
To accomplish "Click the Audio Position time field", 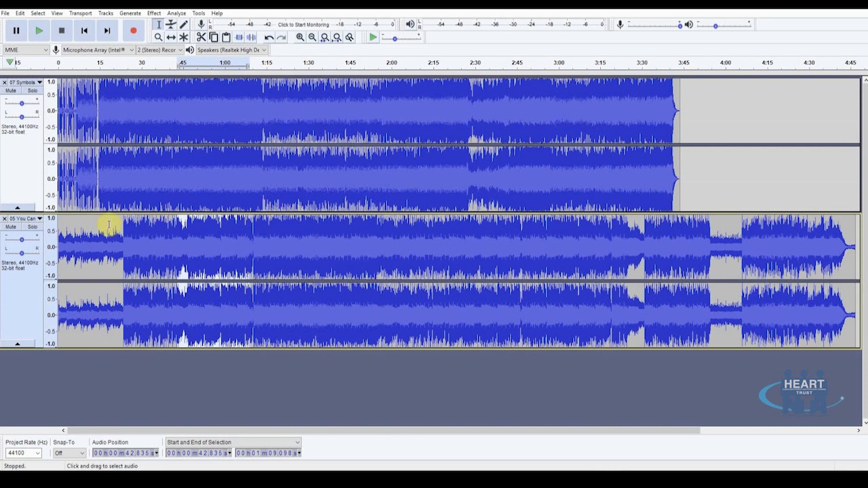I will pos(125,453).
